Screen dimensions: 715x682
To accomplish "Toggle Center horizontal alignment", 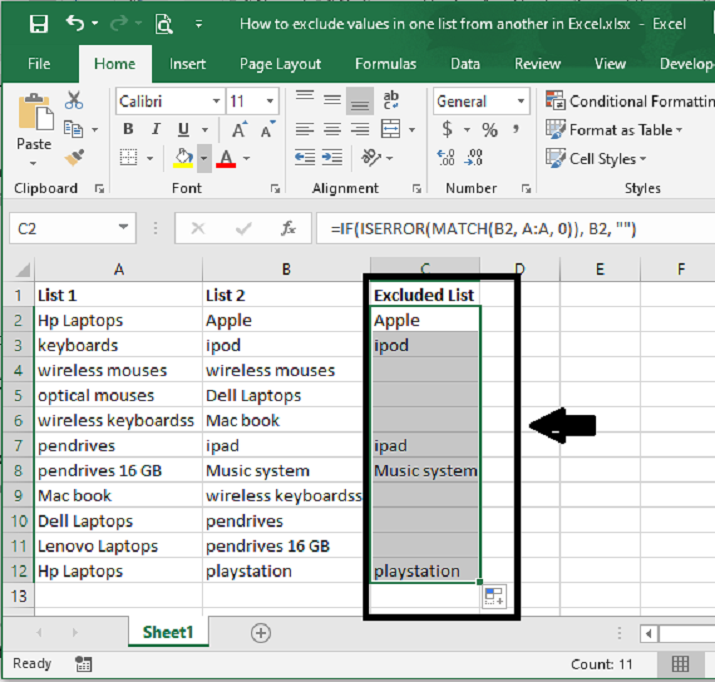I will 332,130.
